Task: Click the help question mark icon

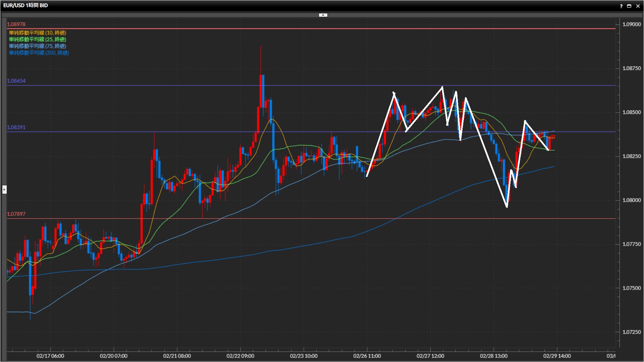Action: (621, 6)
